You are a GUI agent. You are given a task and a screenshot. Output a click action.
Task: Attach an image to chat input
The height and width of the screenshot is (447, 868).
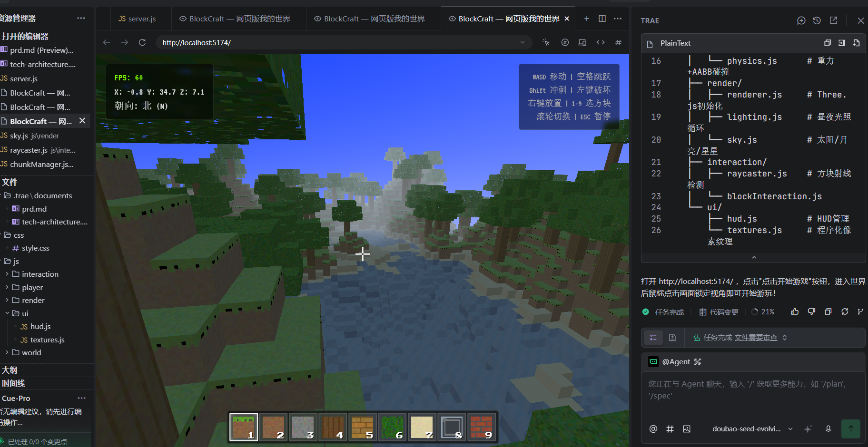click(x=687, y=429)
